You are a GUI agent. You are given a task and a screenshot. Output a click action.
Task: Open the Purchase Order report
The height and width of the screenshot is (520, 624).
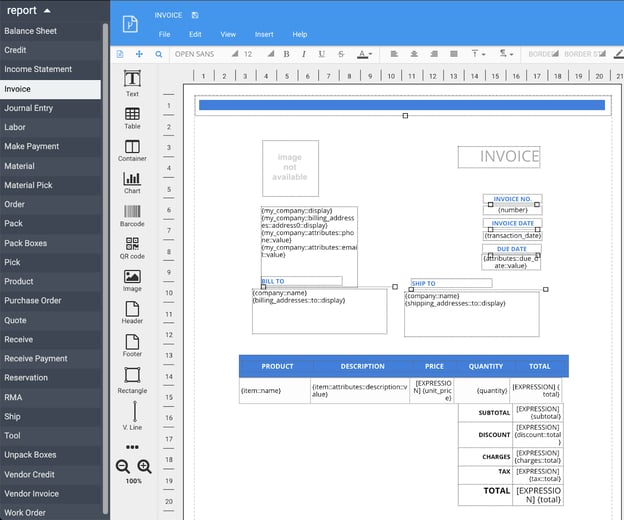(33, 300)
